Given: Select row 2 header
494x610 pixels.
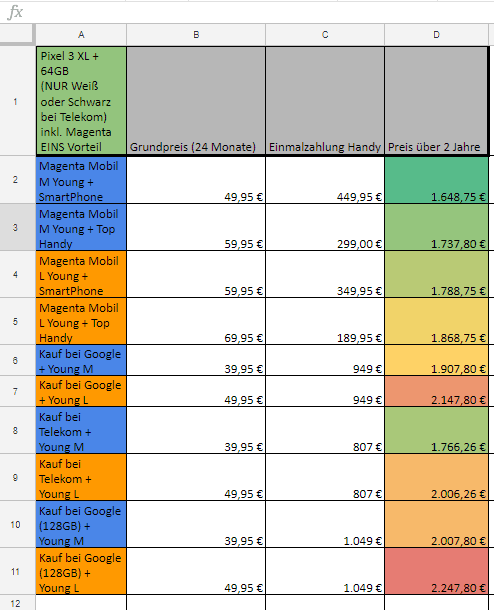Looking at the screenshot, I should tap(17, 180).
